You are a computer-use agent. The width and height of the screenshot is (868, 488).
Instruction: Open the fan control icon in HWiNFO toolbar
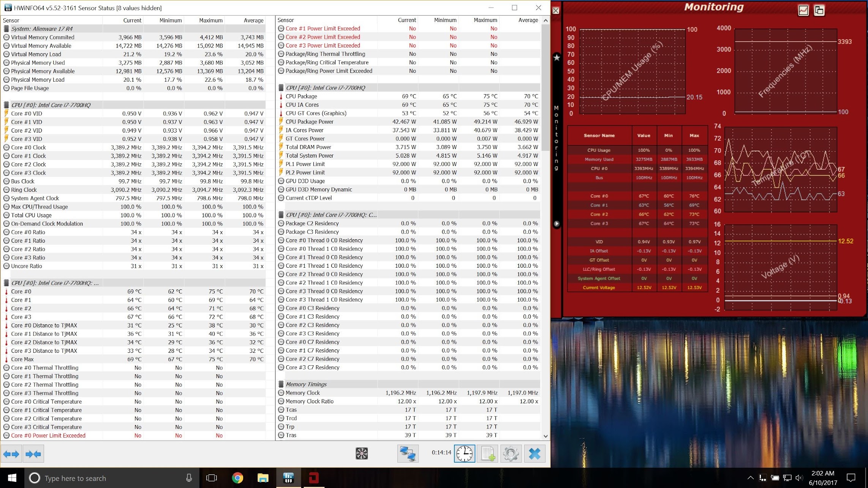point(362,453)
